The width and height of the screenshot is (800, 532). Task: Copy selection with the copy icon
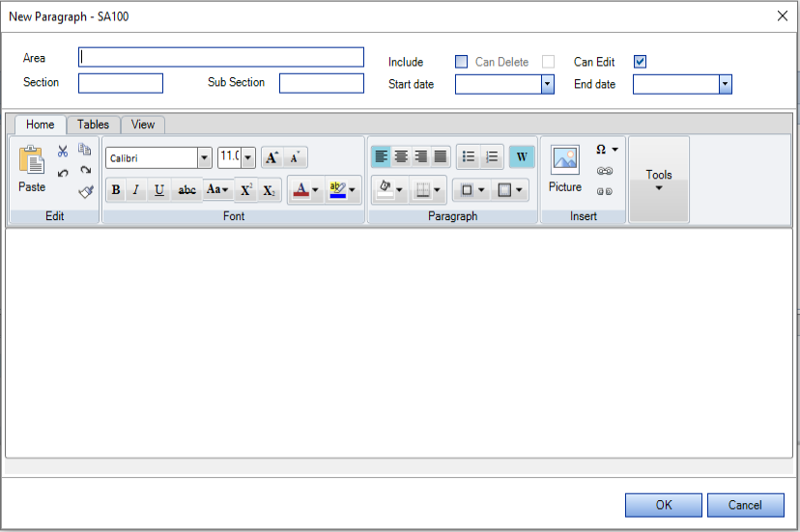coord(85,149)
